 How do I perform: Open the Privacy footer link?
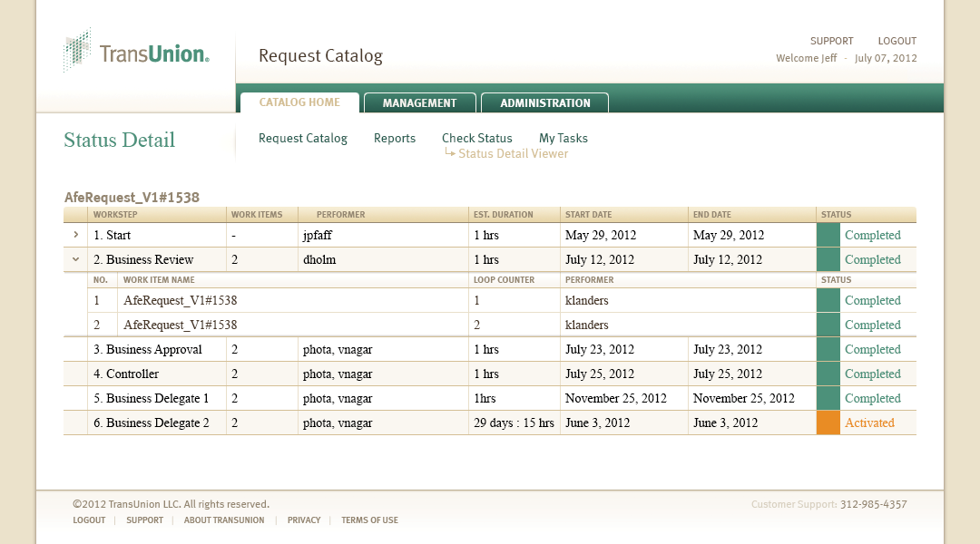click(x=304, y=520)
